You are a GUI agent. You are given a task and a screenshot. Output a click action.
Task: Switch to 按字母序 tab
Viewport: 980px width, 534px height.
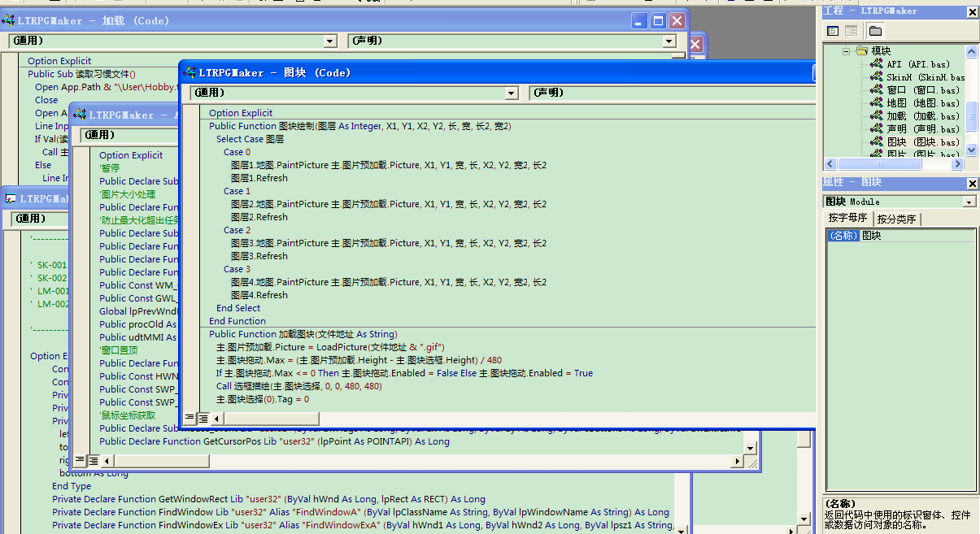pyautogui.click(x=848, y=219)
